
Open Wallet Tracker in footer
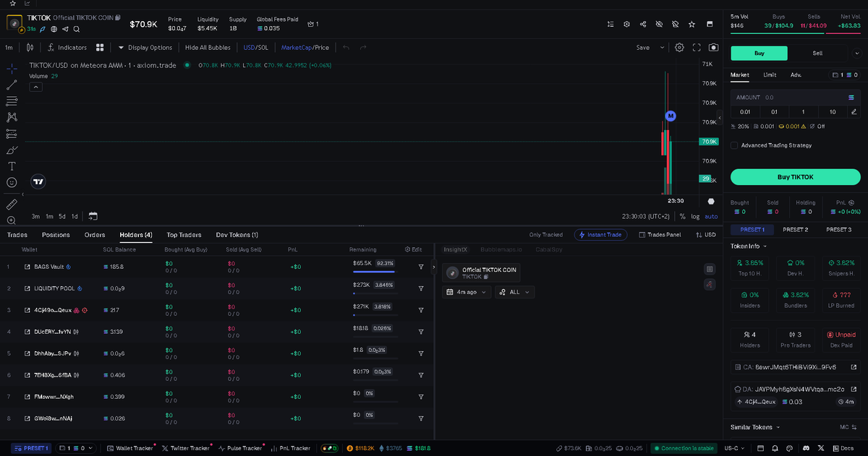tap(130, 448)
